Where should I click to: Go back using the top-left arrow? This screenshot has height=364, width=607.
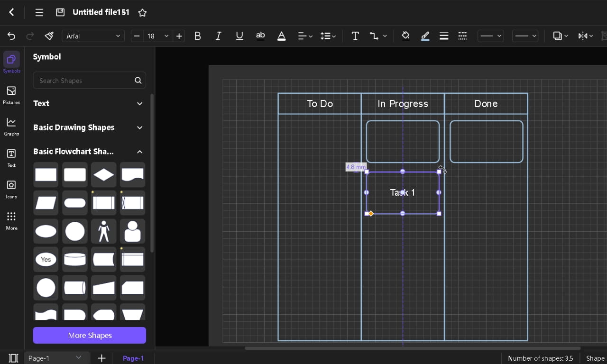coord(12,12)
